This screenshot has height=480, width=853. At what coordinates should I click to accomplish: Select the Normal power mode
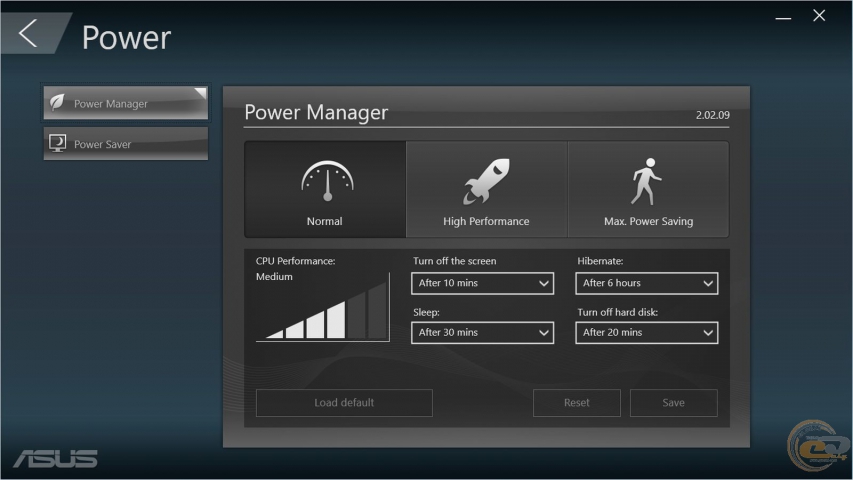[x=325, y=189]
